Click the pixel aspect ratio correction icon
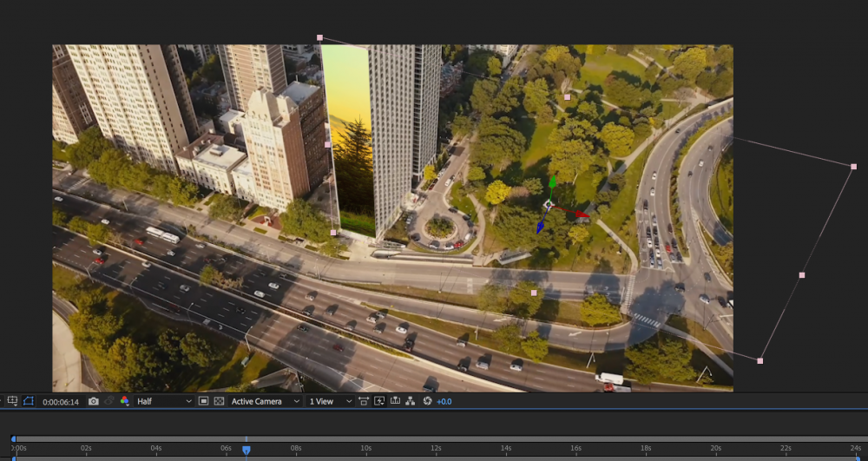 tap(363, 401)
